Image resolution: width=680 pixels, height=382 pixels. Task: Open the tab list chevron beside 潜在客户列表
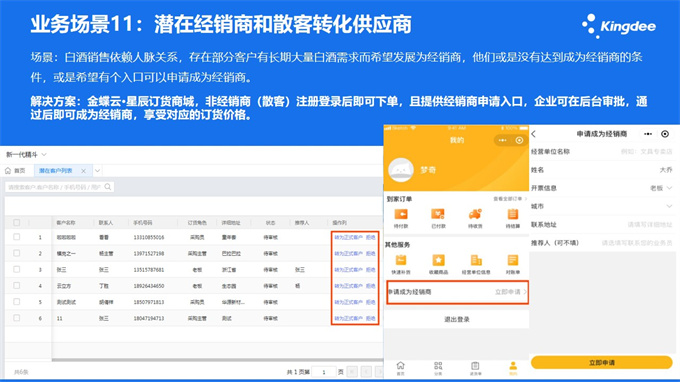point(98,171)
